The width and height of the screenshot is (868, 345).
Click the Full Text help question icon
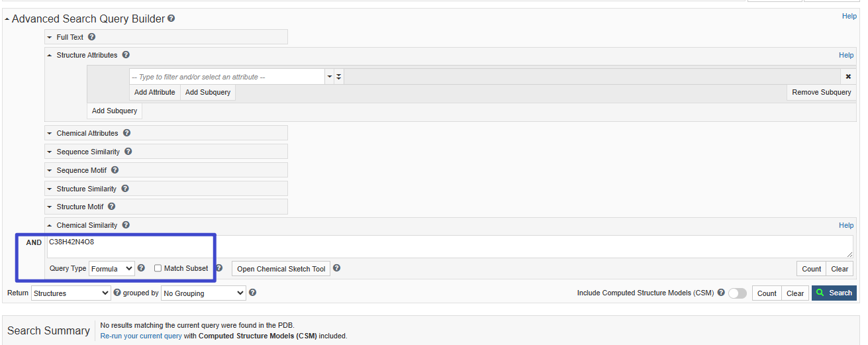(92, 37)
